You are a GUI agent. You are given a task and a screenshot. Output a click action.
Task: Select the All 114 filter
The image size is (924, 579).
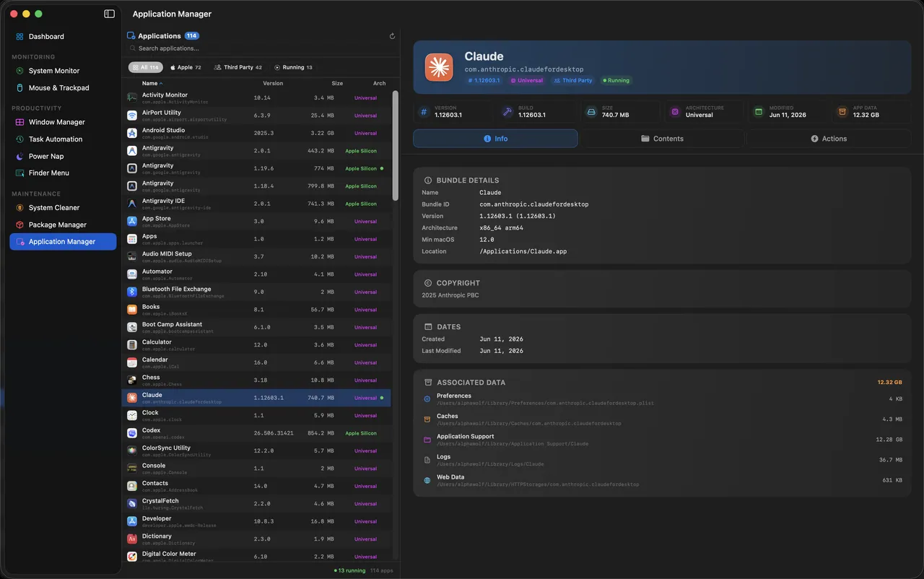[145, 67]
